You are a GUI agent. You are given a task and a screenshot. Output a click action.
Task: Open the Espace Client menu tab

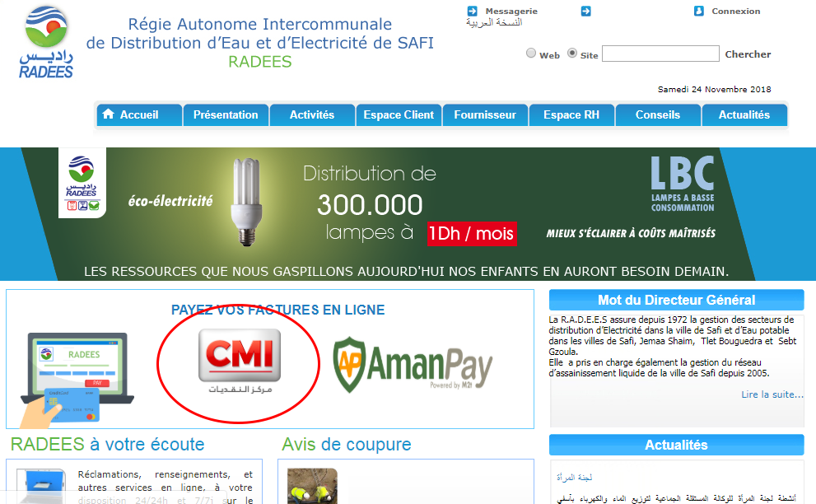pyautogui.click(x=399, y=115)
